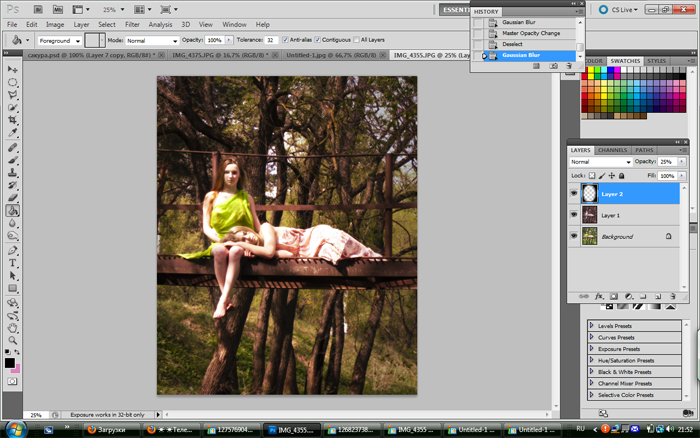Hide Layer 2 with eye icon

574,193
